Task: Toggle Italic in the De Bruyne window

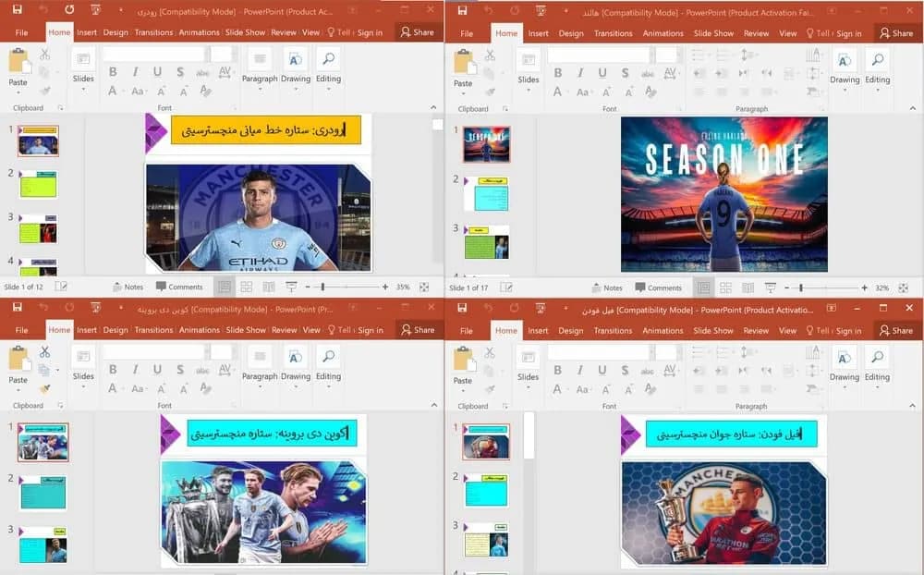Action: tap(135, 369)
